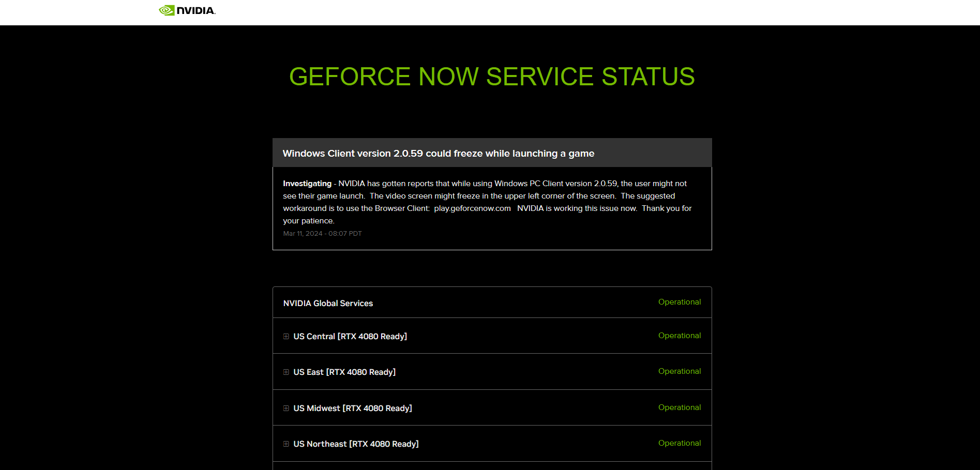Expand the US Central [RTX 4080 Ready] region

coord(350,336)
